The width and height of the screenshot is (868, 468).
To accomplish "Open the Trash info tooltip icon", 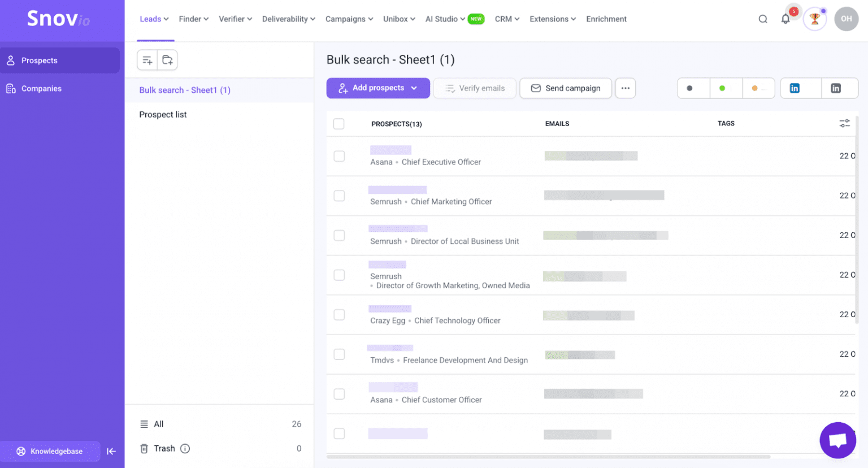I will (x=184, y=448).
